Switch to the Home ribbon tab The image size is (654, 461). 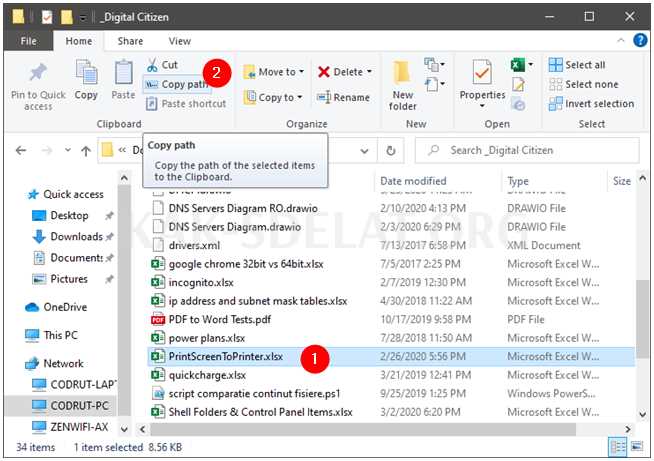79,41
